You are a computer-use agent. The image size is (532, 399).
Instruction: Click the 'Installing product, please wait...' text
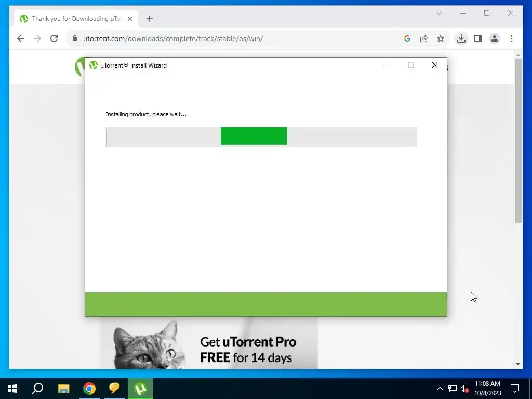(x=146, y=114)
